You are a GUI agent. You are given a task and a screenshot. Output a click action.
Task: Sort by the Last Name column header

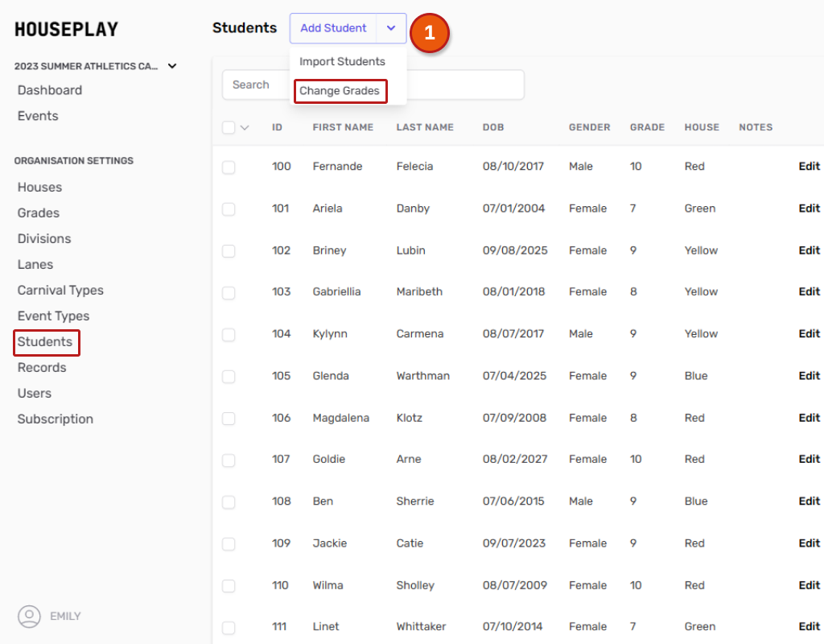[x=425, y=127]
